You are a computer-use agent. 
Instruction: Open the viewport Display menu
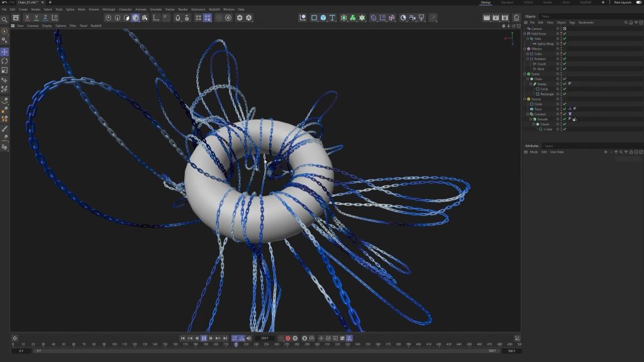click(x=47, y=26)
